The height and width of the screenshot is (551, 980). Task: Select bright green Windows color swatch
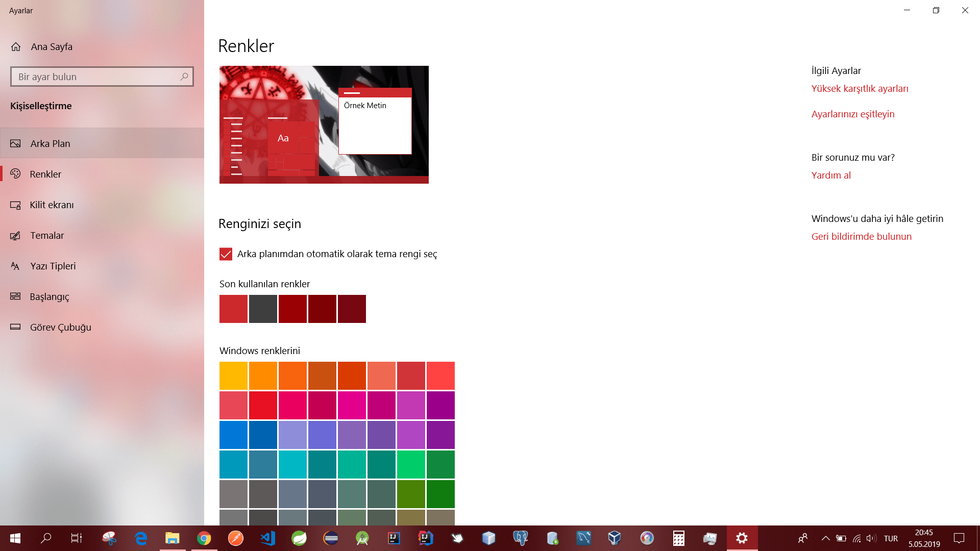click(411, 464)
